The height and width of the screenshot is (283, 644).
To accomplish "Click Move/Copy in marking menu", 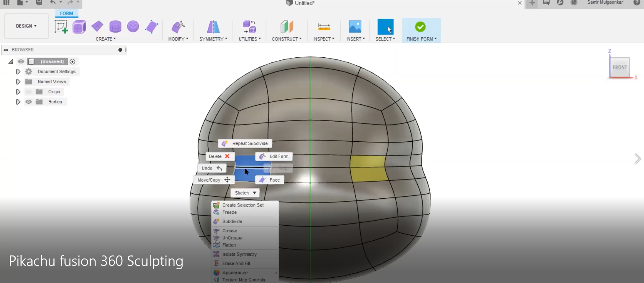I will coord(214,180).
